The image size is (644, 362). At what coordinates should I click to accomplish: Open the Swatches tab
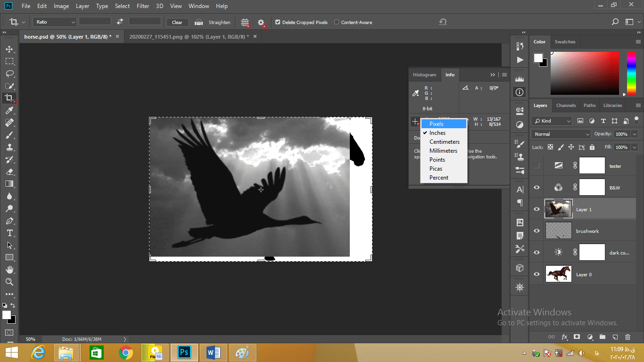[x=565, y=42]
